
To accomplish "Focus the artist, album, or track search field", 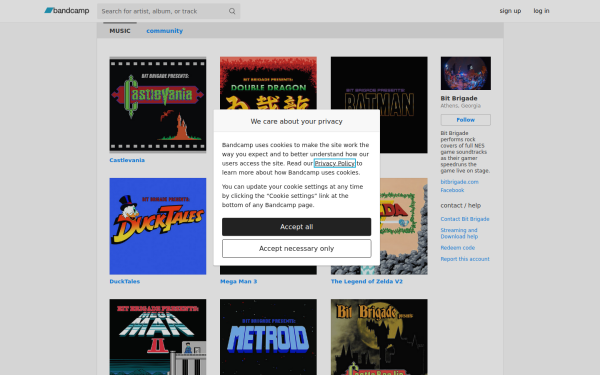I will pyautogui.click(x=168, y=11).
